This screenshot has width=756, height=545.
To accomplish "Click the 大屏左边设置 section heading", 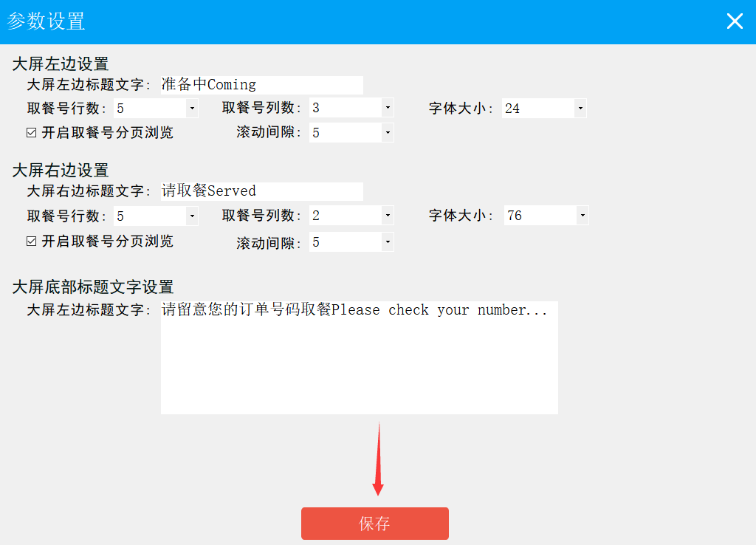I will [x=61, y=64].
